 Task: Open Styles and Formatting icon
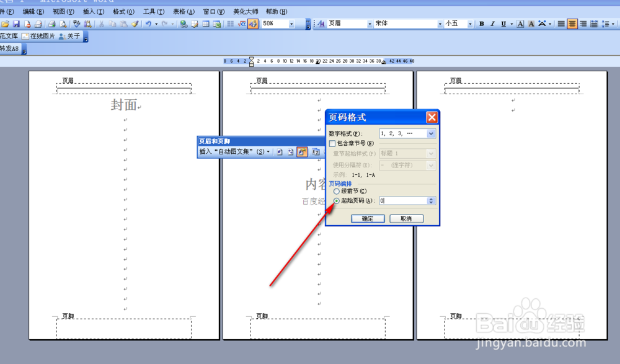pyautogui.click(x=321, y=24)
